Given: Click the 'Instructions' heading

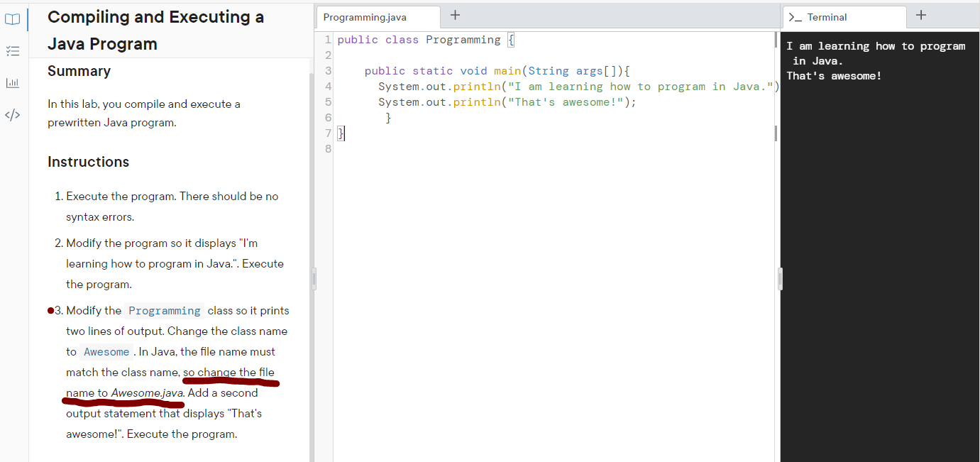Looking at the screenshot, I should click(x=88, y=162).
